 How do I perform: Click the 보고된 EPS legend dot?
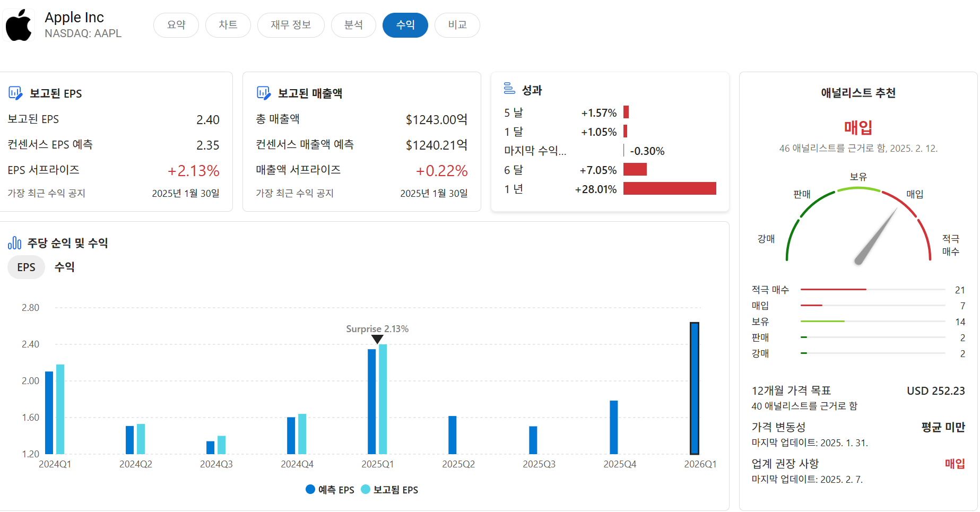coord(366,489)
